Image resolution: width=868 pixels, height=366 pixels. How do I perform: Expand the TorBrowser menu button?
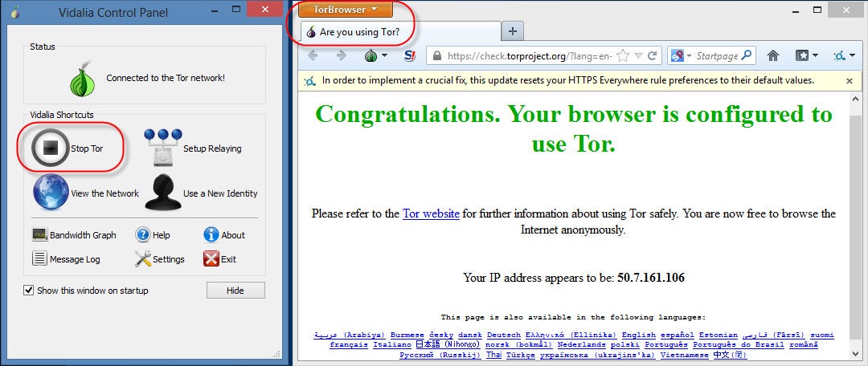[x=345, y=10]
